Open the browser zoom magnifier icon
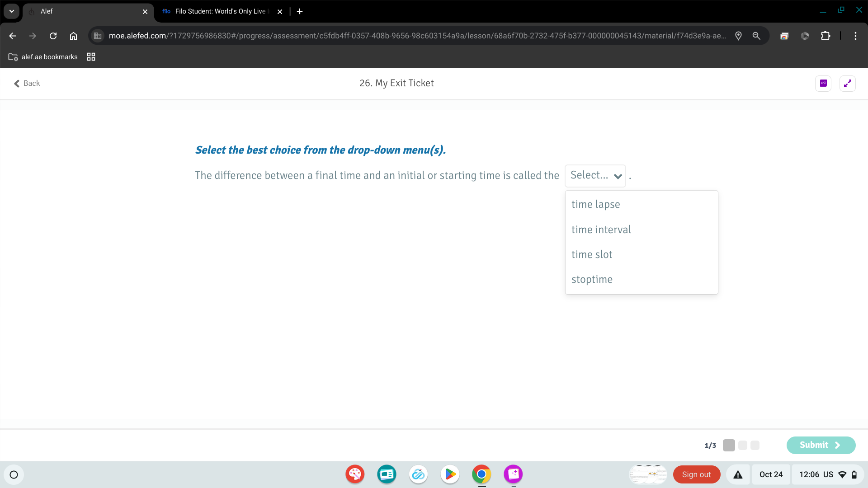This screenshot has width=868, height=488. coord(756,36)
